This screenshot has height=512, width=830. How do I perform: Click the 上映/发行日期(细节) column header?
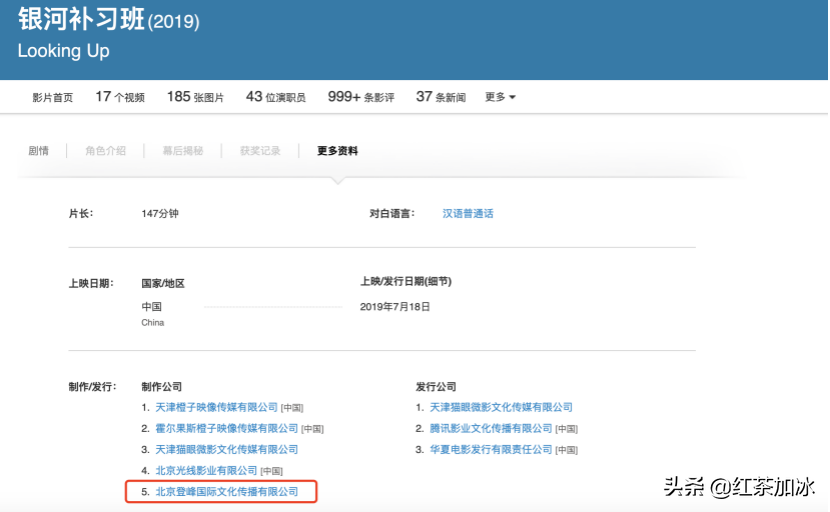[x=406, y=282]
